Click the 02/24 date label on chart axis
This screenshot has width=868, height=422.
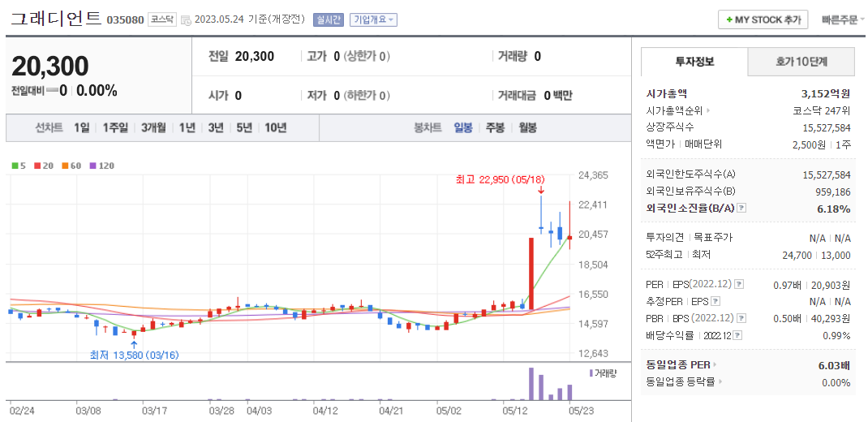pos(22,411)
